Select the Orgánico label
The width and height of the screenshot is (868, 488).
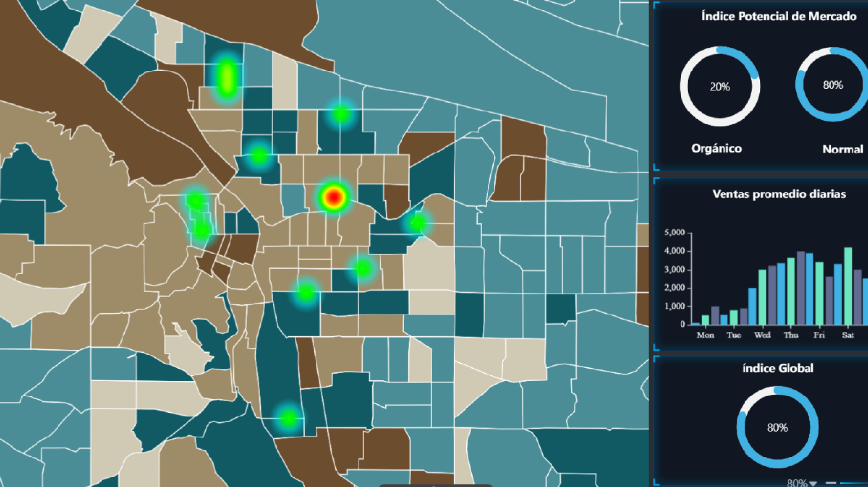(x=716, y=148)
